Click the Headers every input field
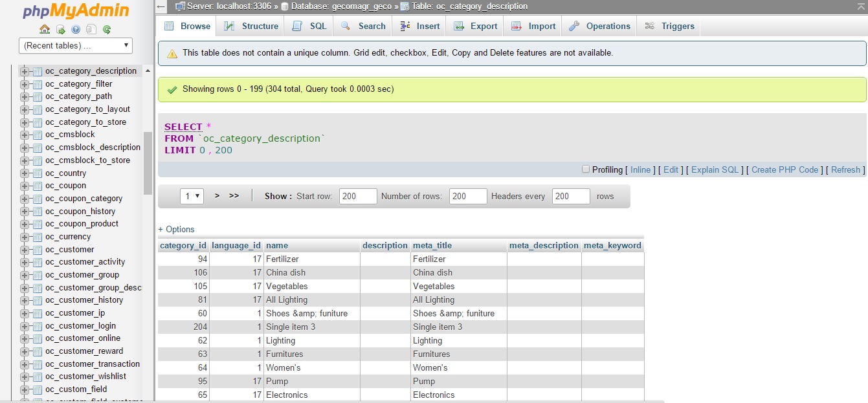The height and width of the screenshot is (403, 868). [x=571, y=196]
